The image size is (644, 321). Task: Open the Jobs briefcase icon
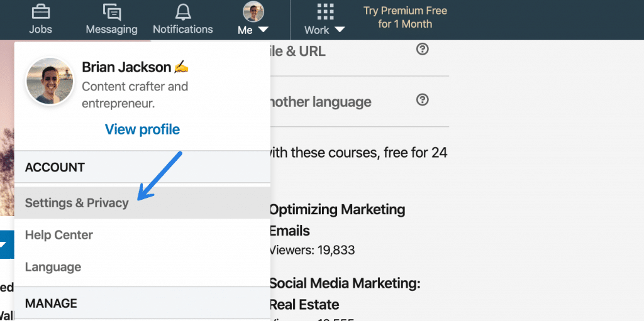click(40, 11)
